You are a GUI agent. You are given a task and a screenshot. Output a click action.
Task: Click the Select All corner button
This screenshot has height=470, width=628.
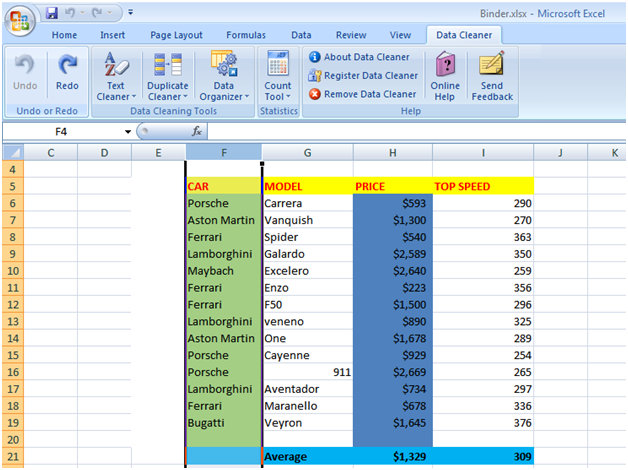pos(13,153)
